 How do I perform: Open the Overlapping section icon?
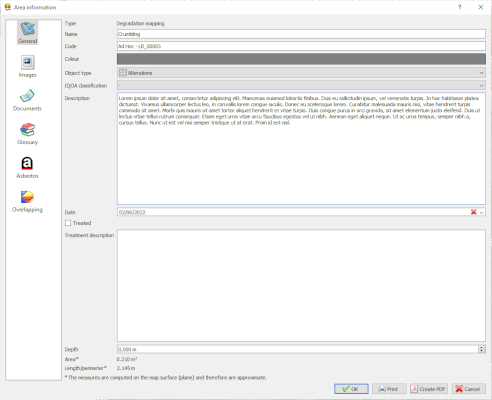(x=27, y=197)
